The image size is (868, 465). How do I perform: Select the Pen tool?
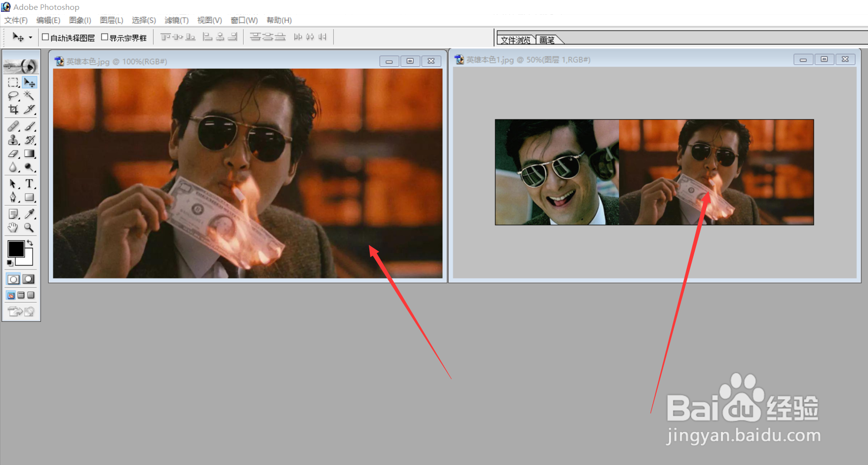[13, 197]
